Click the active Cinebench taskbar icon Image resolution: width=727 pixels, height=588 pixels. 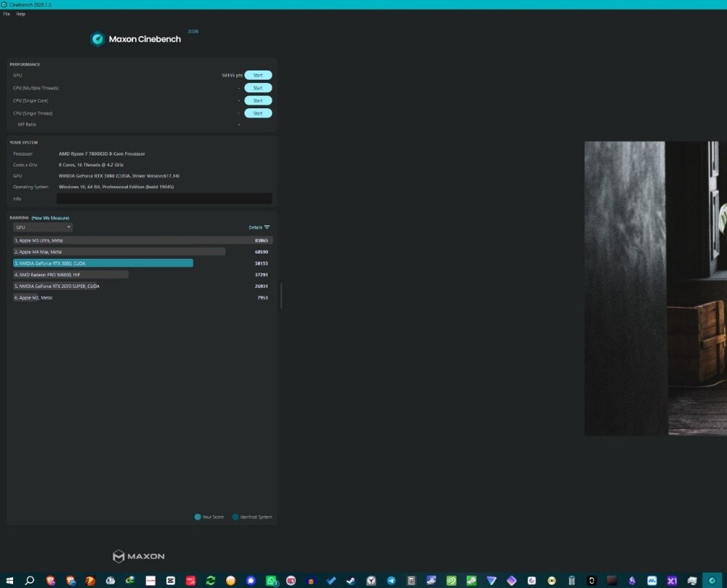[x=712, y=581]
